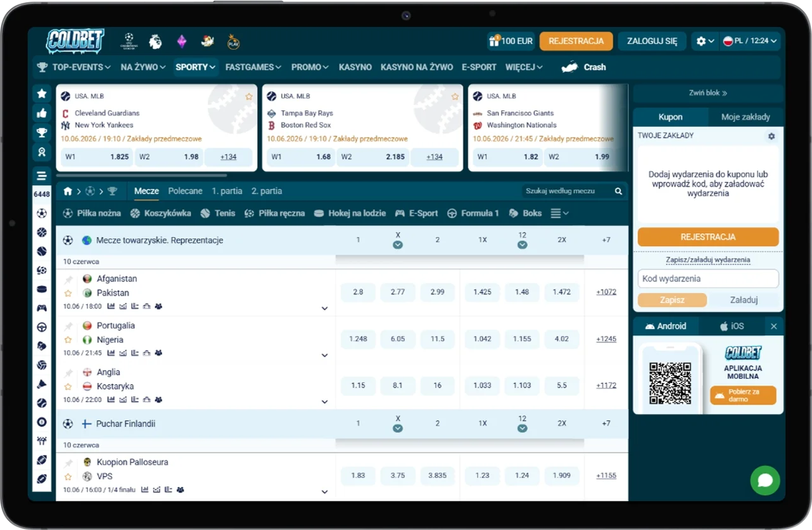This screenshot has height=530, width=812.
Task: Open the WIĘCEJ dropdown menu
Action: pos(524,67)
